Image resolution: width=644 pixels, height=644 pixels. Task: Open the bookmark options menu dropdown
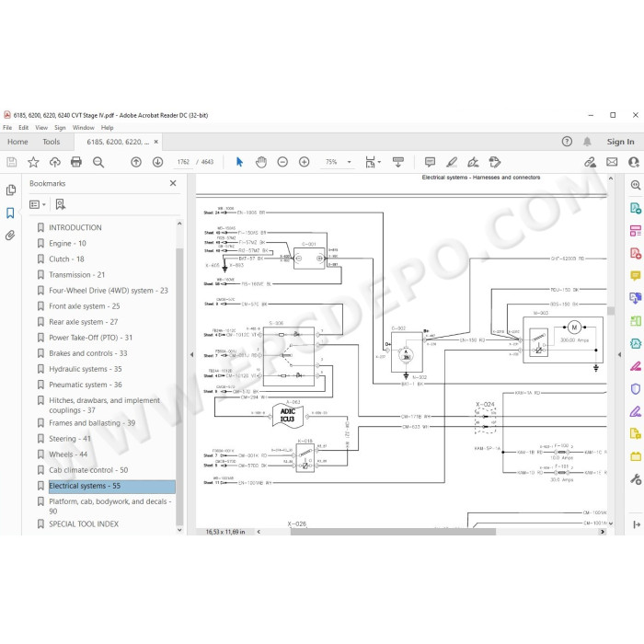coord(38,204)
